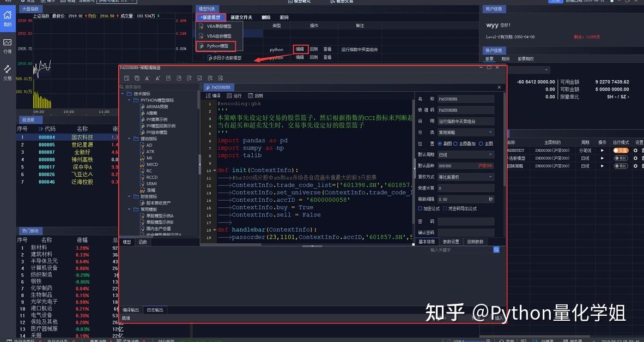Click the gear settings icon on the SH000300 row
The height and width of the screenshot is (342, 644).
click(636, 151)
